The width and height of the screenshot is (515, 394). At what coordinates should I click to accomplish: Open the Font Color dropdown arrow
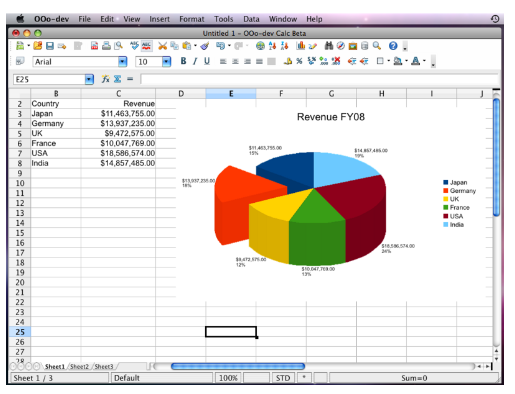click(424, 61)
